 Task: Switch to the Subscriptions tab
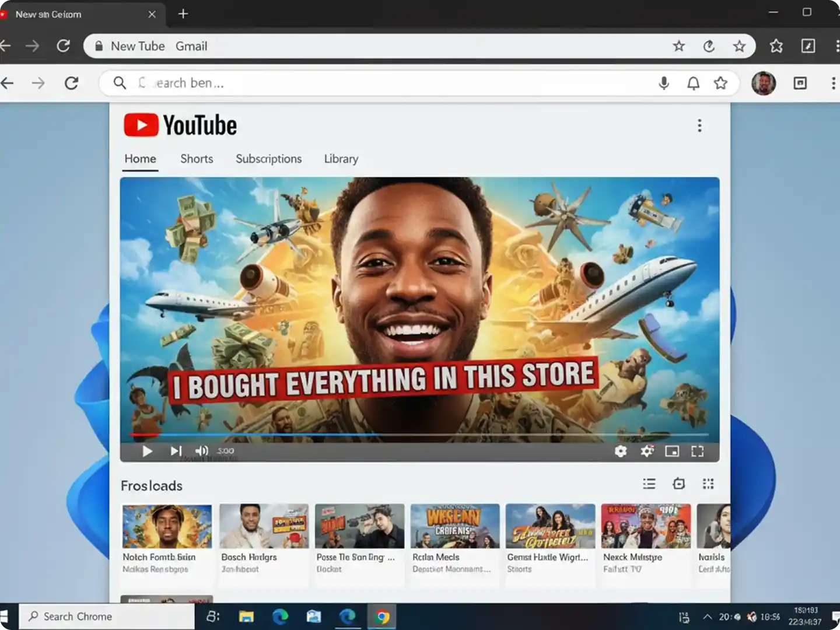(x=268, y=159)
